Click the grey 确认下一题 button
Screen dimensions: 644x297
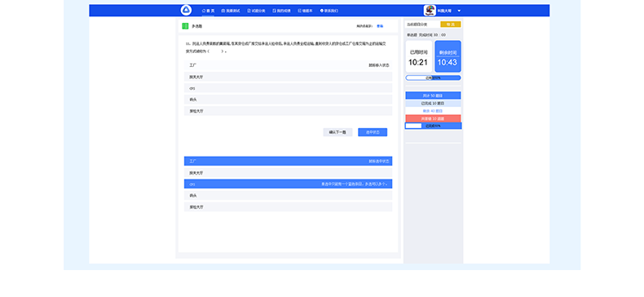(337, 132)
